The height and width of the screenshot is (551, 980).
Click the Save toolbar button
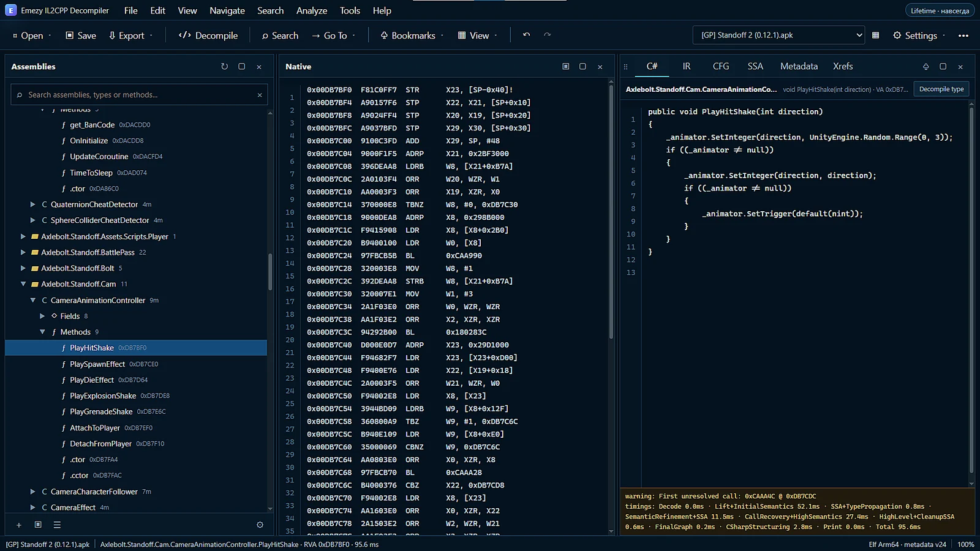coord(81,36)
